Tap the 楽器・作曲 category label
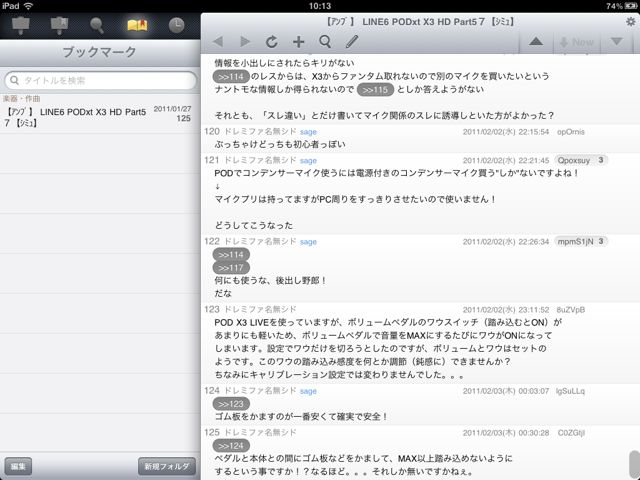This screenshot has width=640, height=480. pyautogui.click(x=22, y=98)
